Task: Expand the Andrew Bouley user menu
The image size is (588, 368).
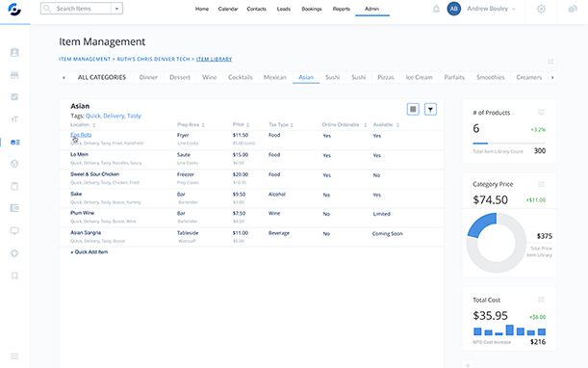Action: 513,9
